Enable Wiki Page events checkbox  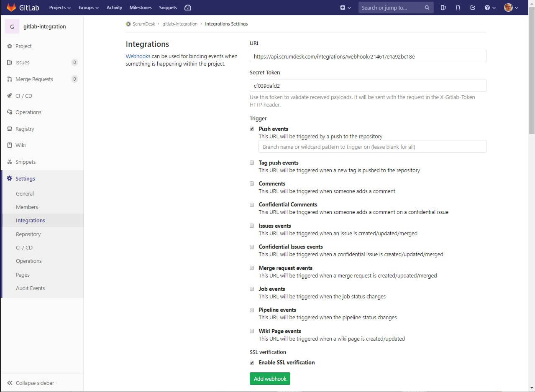click(x=252, y=331)
